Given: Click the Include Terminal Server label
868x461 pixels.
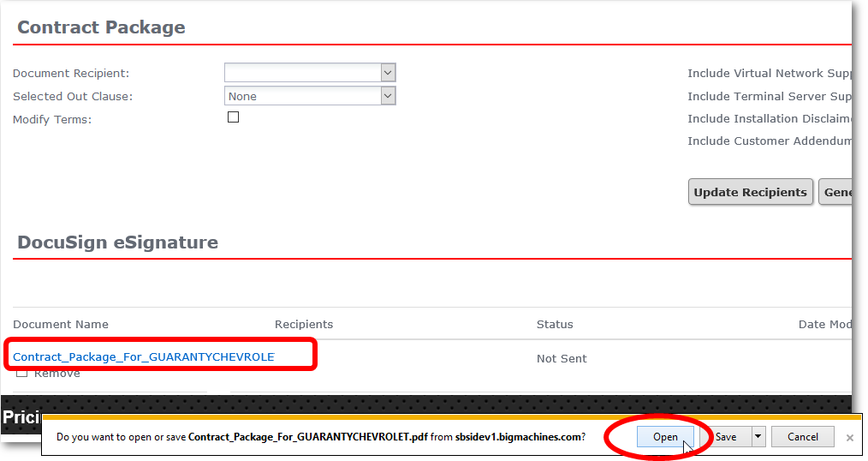Looking at the screenshot, I should coord(770,96).
